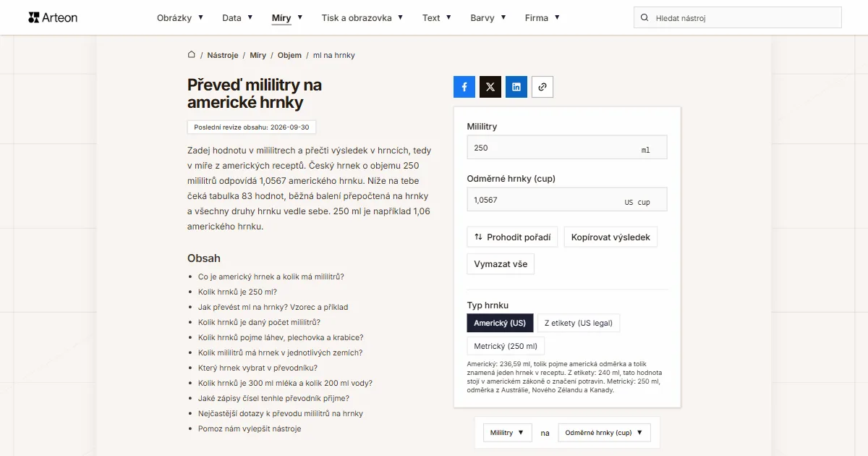This screenshot has width=868, height=456.
Task: Share page on X
Action: tap(490, 87)
